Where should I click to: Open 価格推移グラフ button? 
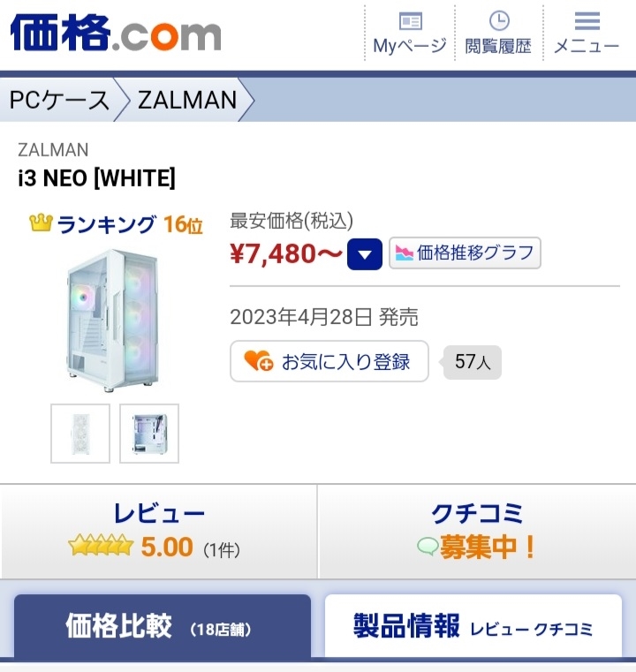pyautogui.click(x=465, y=253)
